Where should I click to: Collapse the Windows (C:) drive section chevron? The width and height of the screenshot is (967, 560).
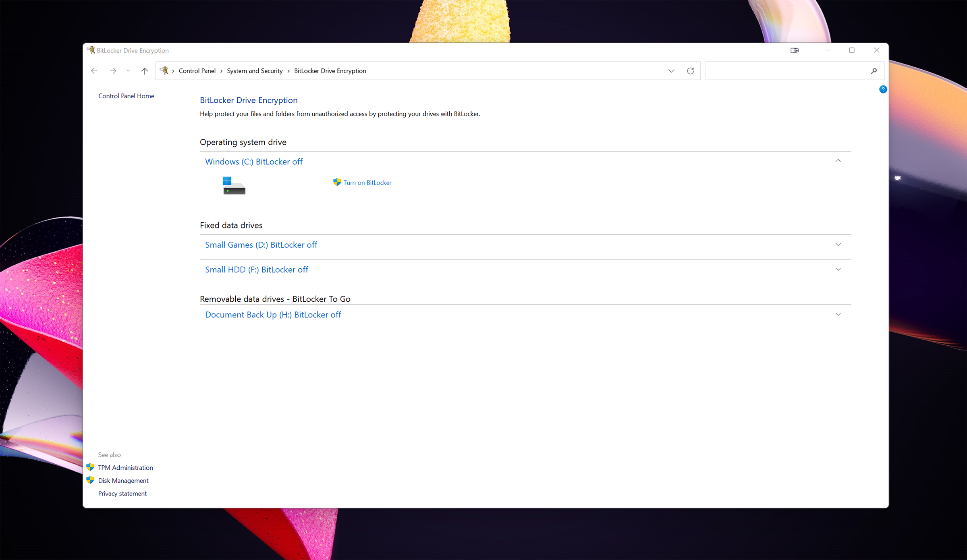click(x=838, y=161)
